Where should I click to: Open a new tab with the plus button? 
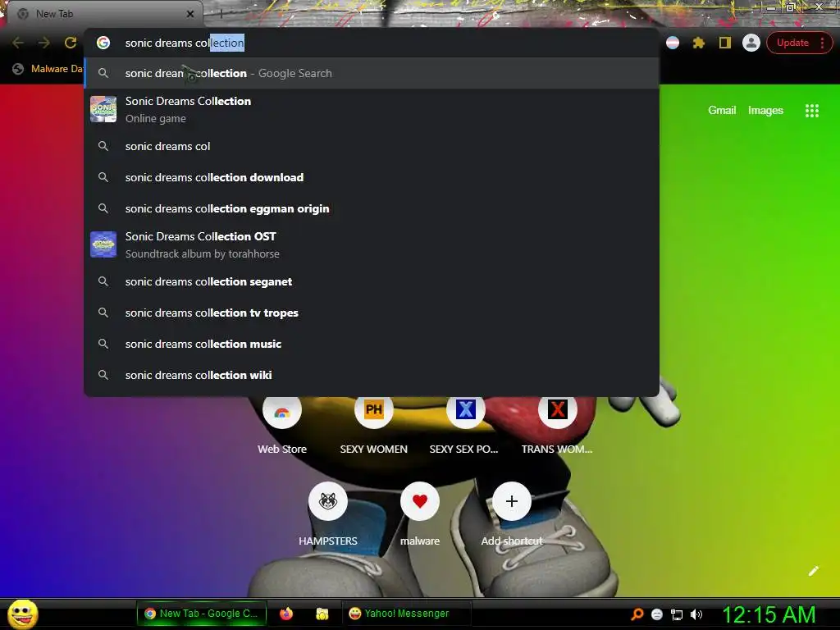[x=221, y=15]
